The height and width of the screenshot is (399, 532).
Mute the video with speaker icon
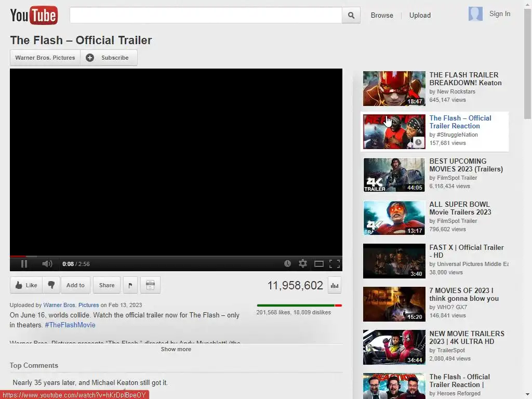point(47,264)
